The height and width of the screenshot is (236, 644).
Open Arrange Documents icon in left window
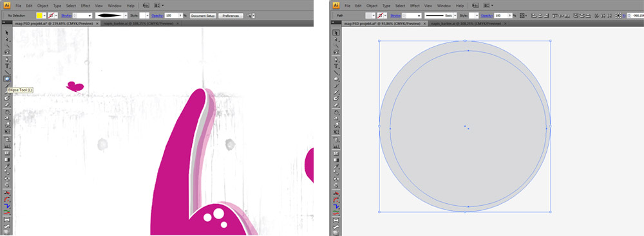point(159,6)
